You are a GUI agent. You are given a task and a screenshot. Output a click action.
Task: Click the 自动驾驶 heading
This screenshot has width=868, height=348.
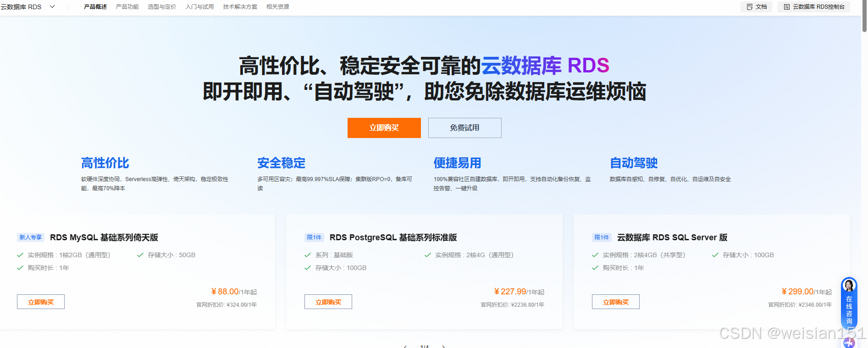click(x=634, y=163)
